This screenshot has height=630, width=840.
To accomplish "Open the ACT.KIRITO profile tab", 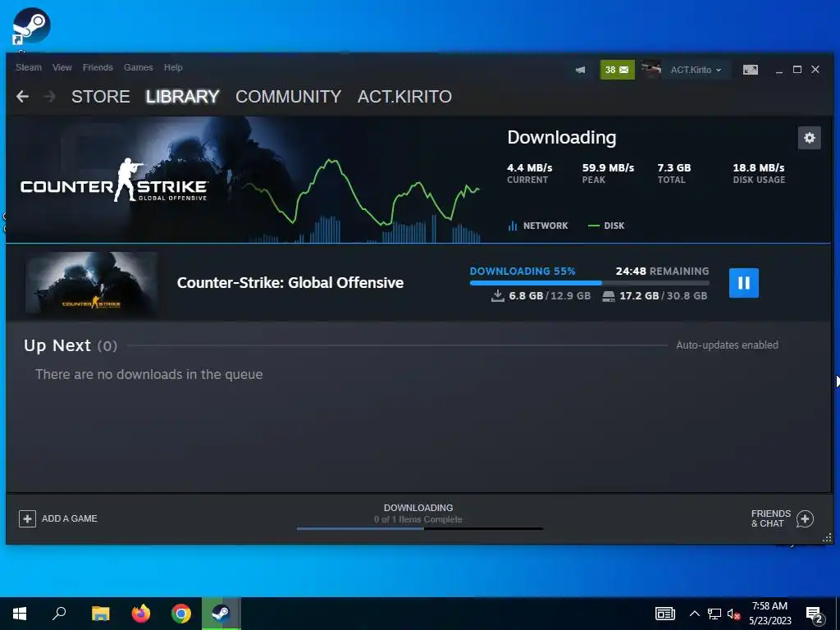I will coord(404,97).
